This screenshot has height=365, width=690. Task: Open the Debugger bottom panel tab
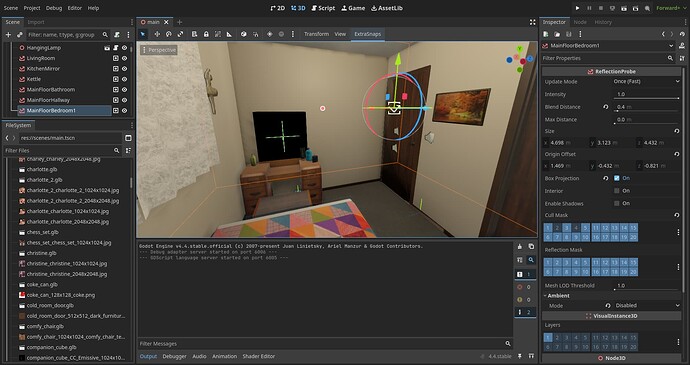coord(174,356)
